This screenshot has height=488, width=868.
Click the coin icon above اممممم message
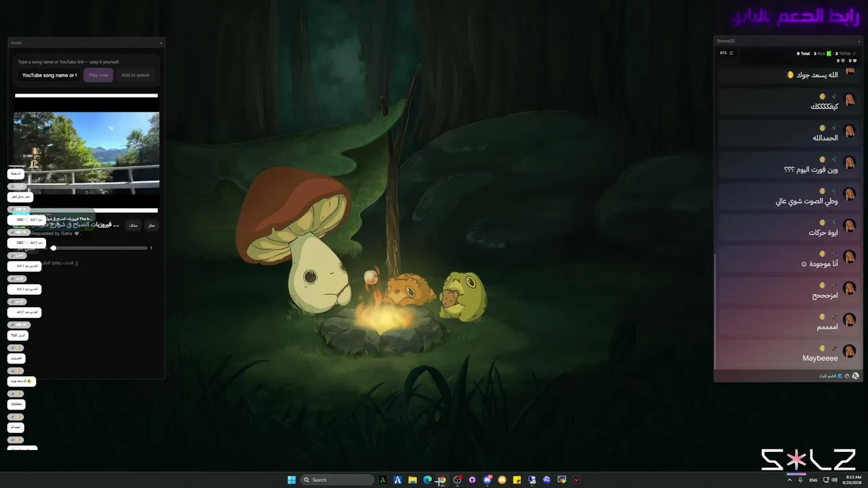click(x=823, y=317)
